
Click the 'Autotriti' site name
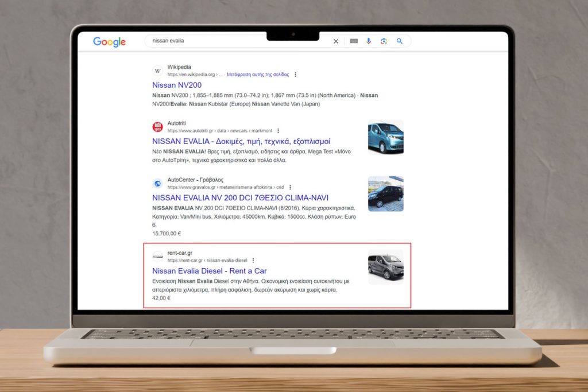pyautogui.click(x=177, y=123)
